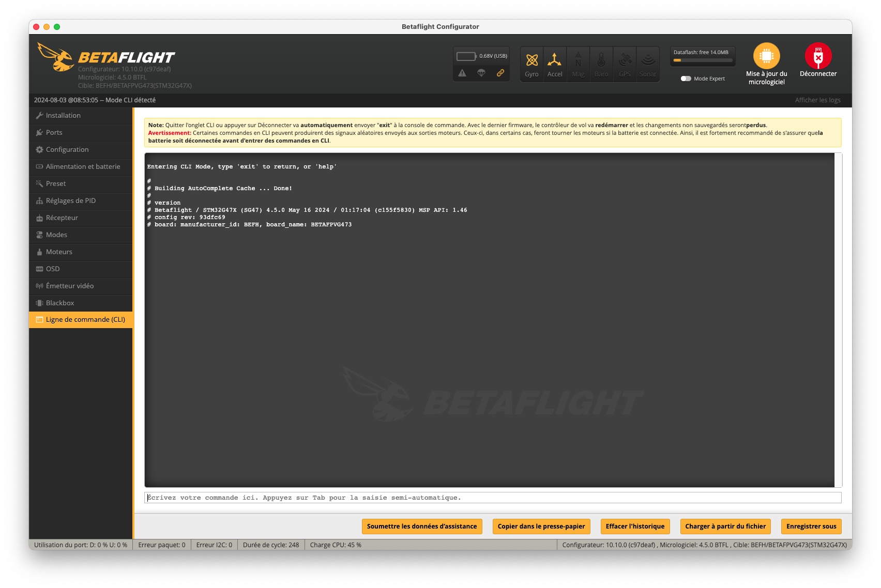
Task: Open the Alimentation et batterie tab
Action: (x=81, y=167)
